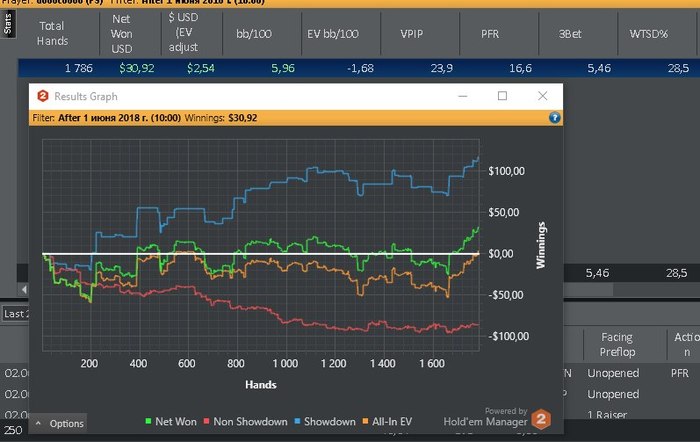Select the $2,54 EV adjusted cell

pos(200,68)
